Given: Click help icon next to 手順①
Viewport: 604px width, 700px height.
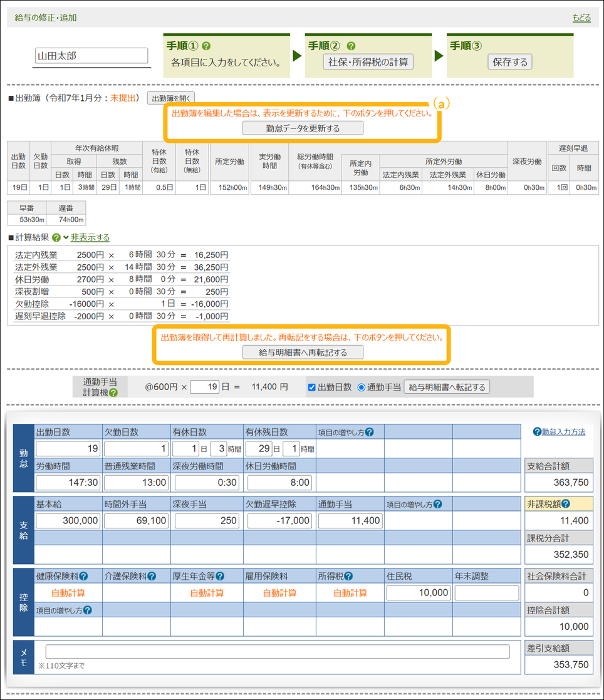Looking at the screenshot, I should pyautogui.click(x=206, y=46).
